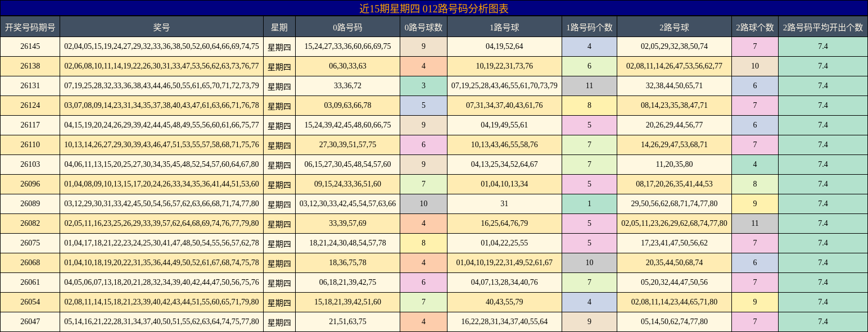Screen dimensions: 868x332
Task: Click the 奖号 cell starting 02,04,05,15,19
Action: tap(161, 47)
